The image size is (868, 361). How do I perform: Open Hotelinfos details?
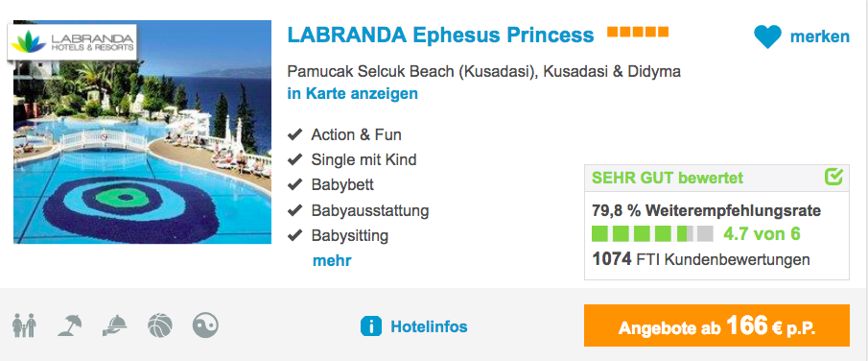429,326
